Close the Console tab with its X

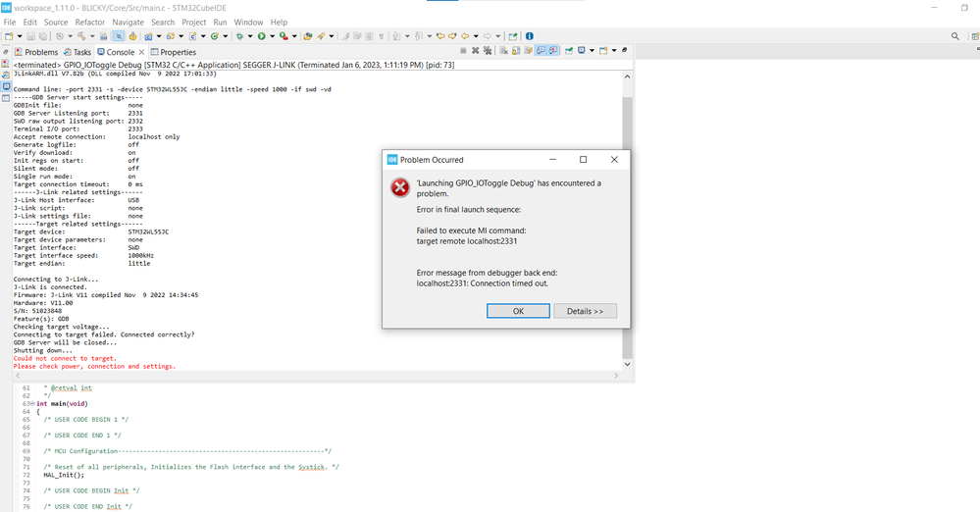[x=142, y=52]
